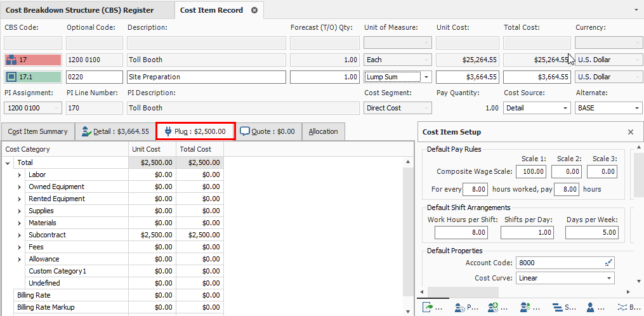Open the Cost Curve Linear dropdown

[609, 279]
